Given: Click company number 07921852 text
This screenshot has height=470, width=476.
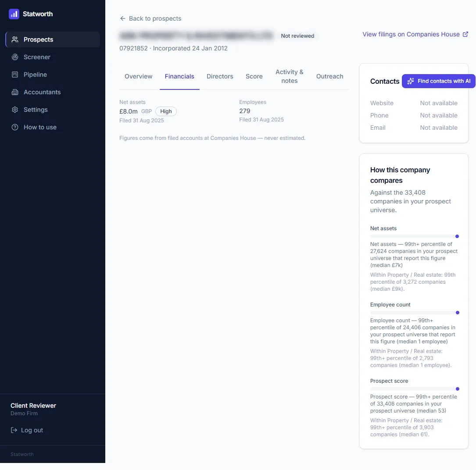Looking at the screenshot, I should (133, 48).
